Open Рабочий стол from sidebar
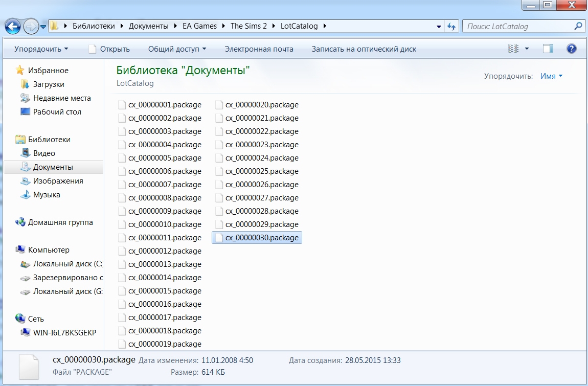This screenshot has height=386, width=588. [57, 112]
